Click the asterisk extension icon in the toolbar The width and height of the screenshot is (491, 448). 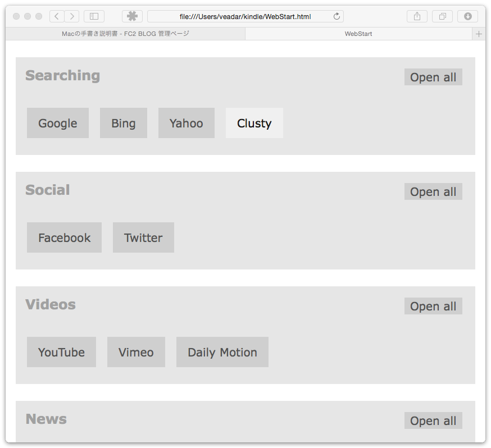132,16
